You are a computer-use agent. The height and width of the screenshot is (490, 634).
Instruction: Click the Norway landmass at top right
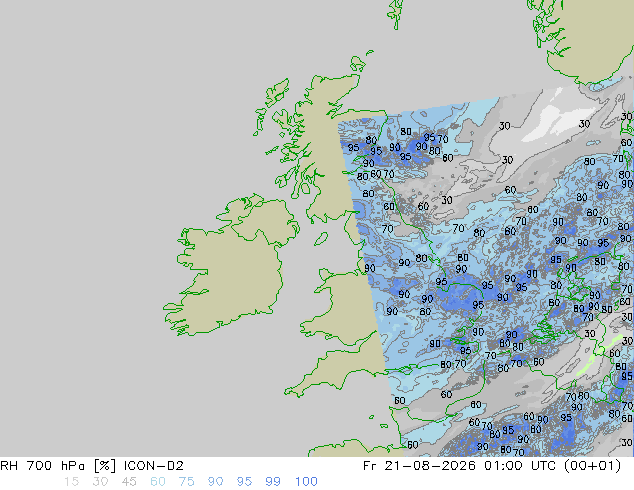pyautogui.click(x=590, y=38)
